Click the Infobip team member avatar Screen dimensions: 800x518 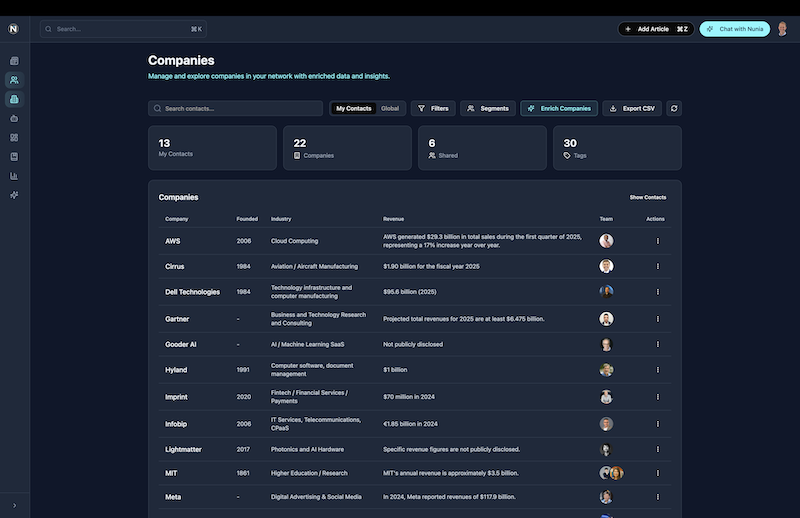[x=606, y=424]
